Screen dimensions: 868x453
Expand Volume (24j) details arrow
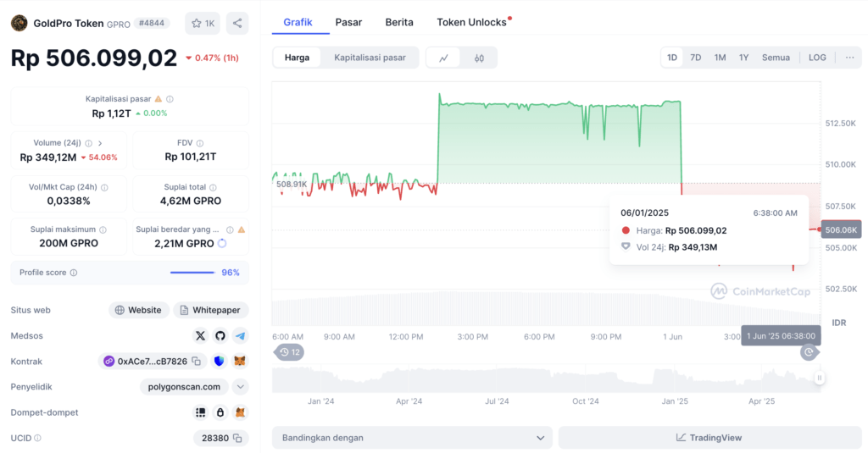(100, 143)
